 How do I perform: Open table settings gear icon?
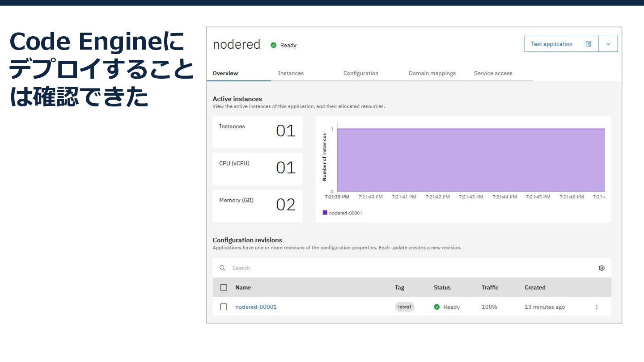[x=602, y=268]
